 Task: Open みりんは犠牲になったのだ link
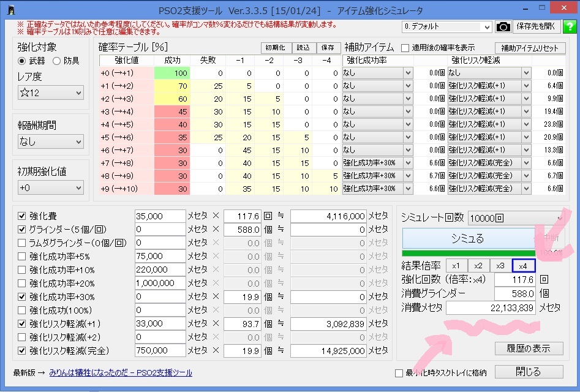(x=121, y=373)
